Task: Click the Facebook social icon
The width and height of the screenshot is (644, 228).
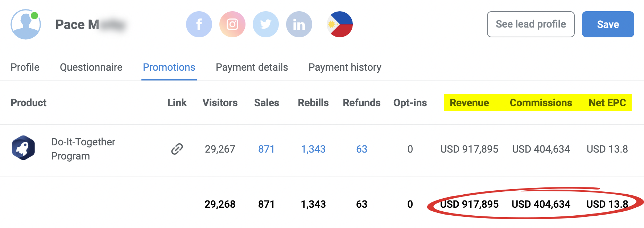Action: coord(199,24)
